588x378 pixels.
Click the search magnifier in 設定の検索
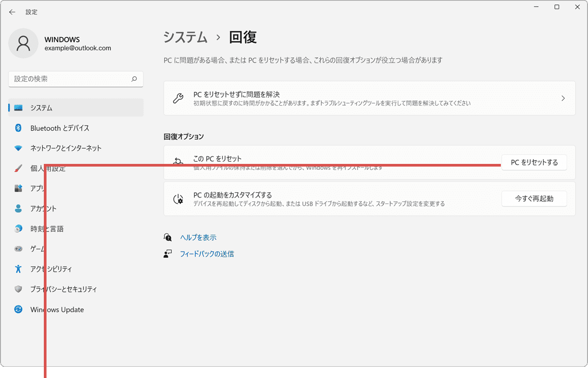(x=134, y=78)
